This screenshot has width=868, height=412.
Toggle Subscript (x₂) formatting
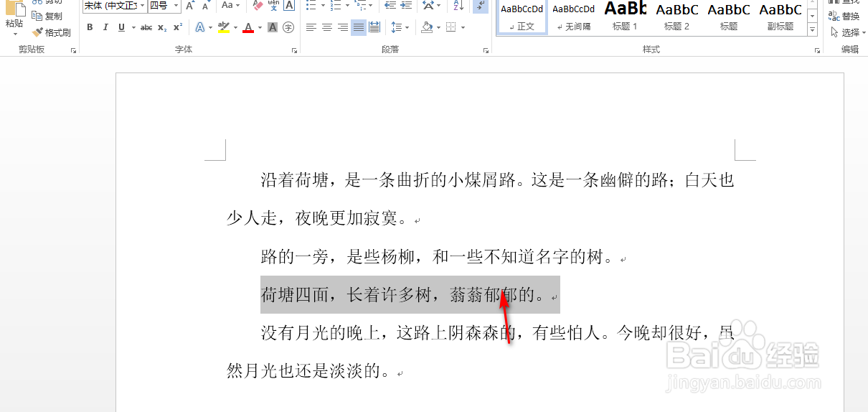tap(162, 27)
